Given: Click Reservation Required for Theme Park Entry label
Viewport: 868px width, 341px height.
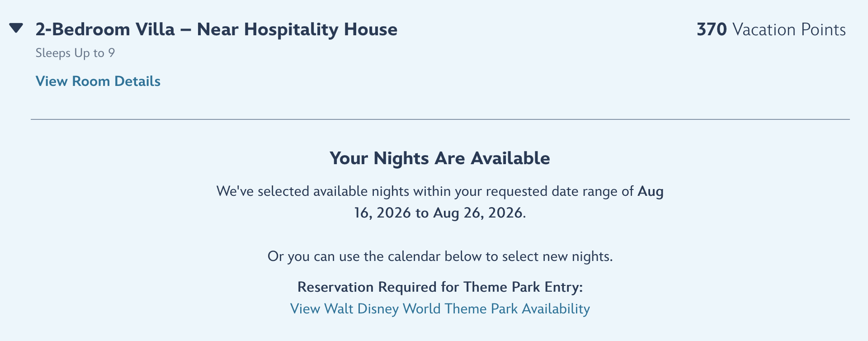Looking at the screenshot, I should (x=439, y=287).
